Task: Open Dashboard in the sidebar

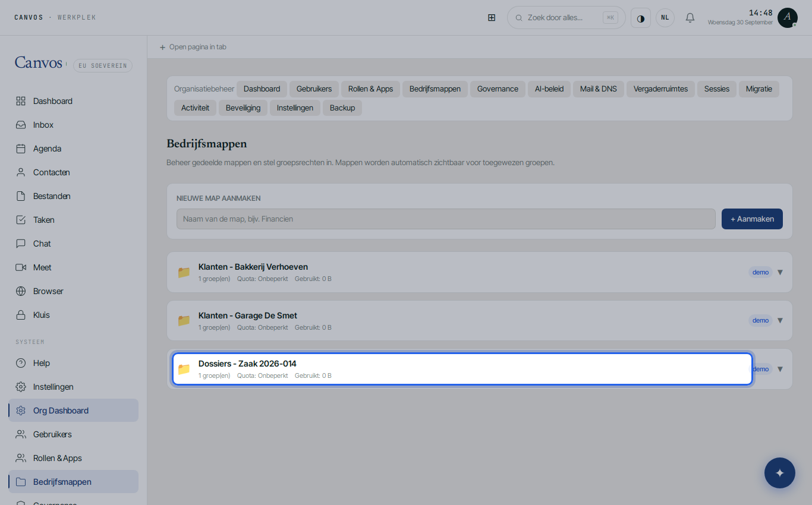Action: (x=74, y=101)
